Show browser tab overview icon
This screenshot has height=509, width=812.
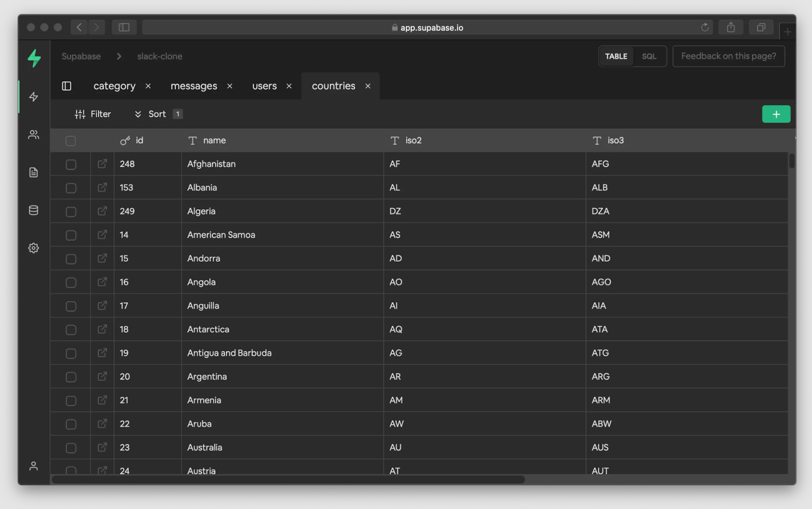click(x=761, y=27)
